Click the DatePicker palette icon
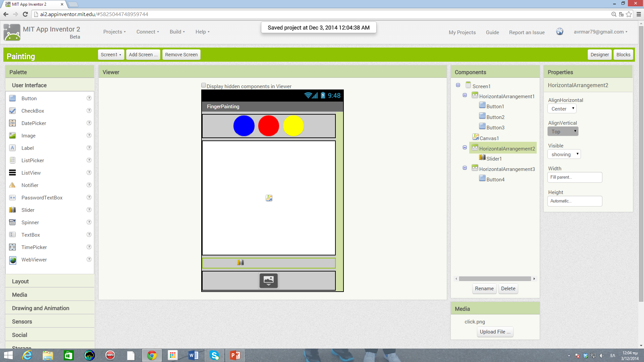Image resolution: width=644 pixels, height=362 pixels. pyautogui.click(x=12, y=123)
